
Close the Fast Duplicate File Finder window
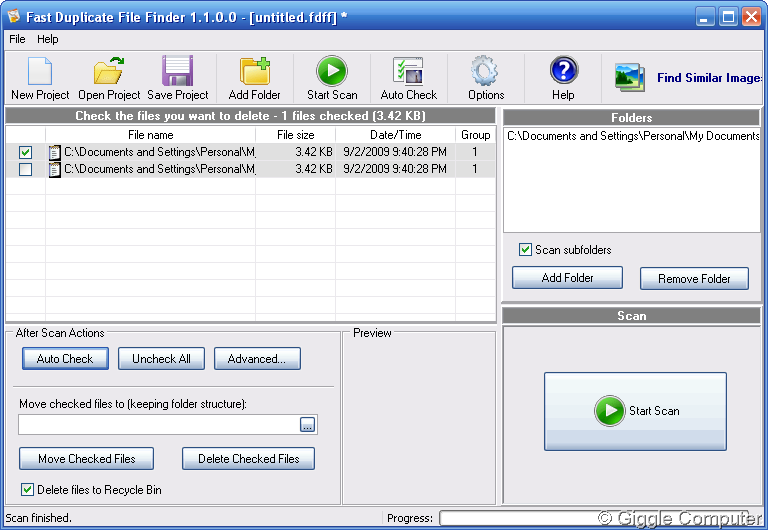(x=751, y=17)
